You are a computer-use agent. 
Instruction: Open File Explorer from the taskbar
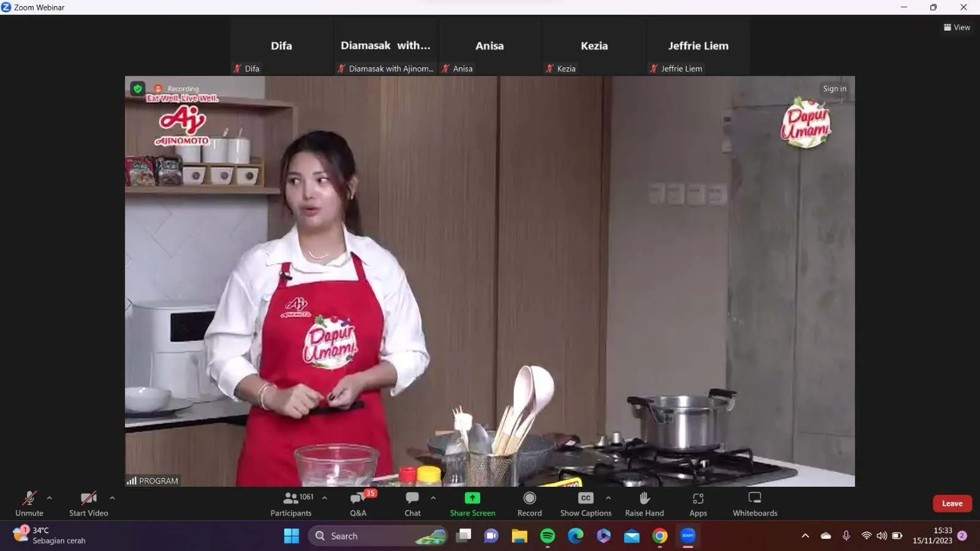coord(519,536)
